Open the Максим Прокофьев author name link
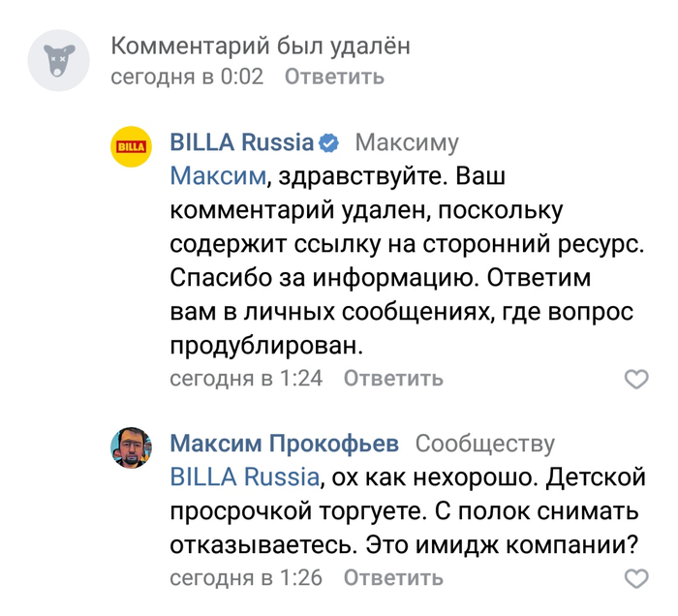 pyautogui.click(x=285, y=444)
